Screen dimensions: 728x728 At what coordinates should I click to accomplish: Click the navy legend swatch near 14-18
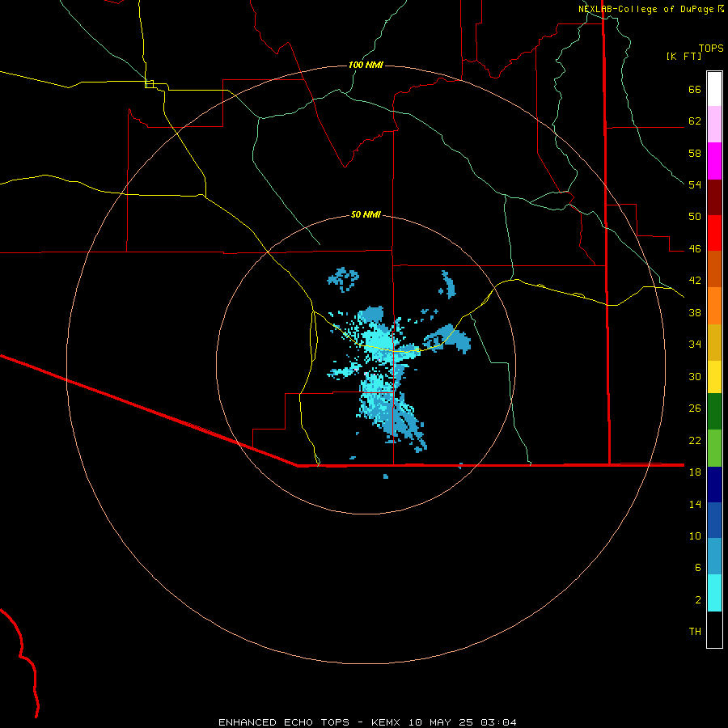coord(714,485)
